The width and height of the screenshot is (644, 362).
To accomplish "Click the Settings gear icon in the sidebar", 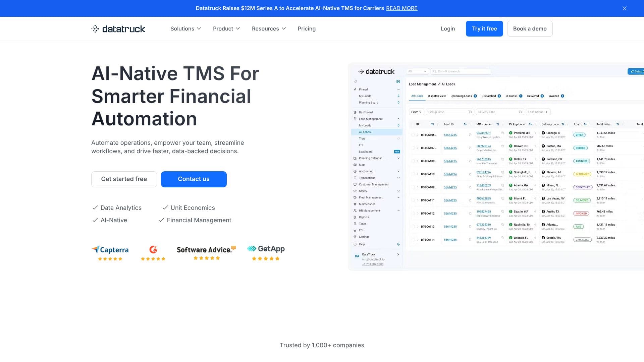I will pos(355,237).
